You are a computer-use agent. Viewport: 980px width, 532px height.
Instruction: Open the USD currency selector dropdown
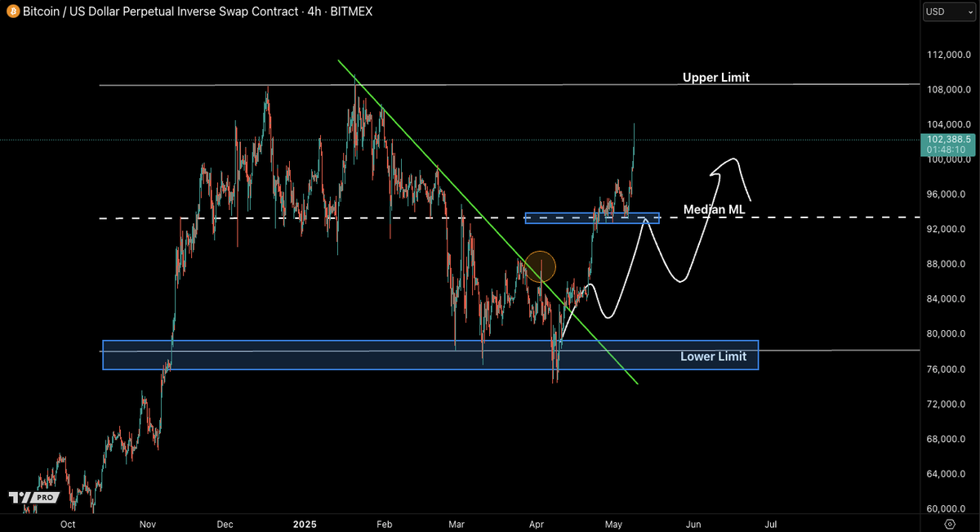[x=947, y=11]
